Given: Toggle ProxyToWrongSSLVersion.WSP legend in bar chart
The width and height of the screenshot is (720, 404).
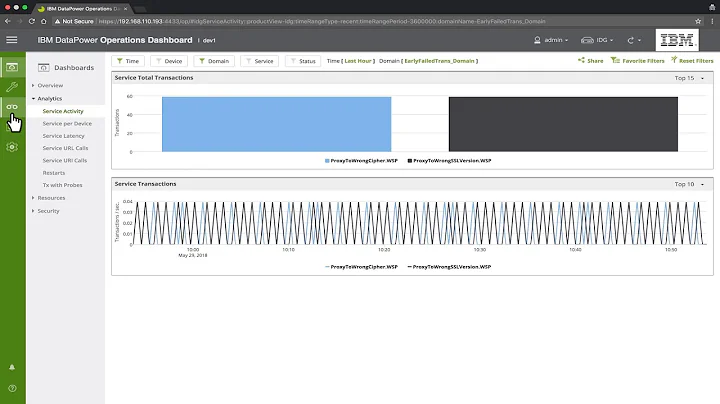Looking at the screenshot, I should click(x=450, y=161).
